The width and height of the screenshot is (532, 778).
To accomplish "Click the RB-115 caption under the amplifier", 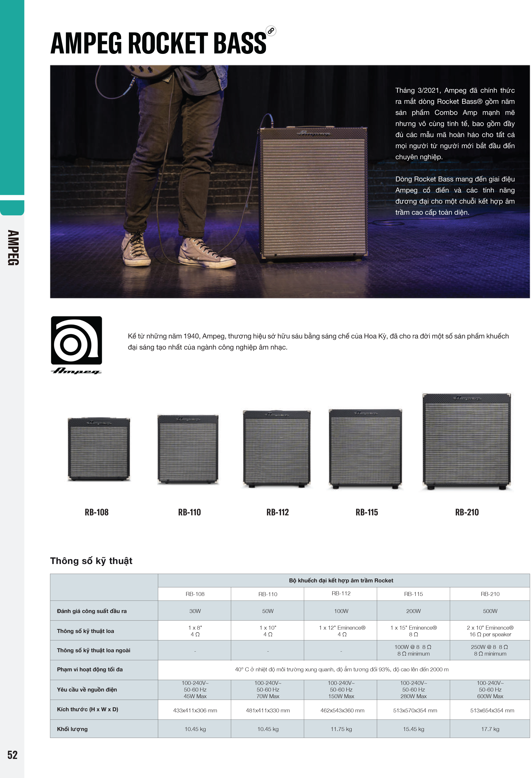I will [x=366, y=512].
